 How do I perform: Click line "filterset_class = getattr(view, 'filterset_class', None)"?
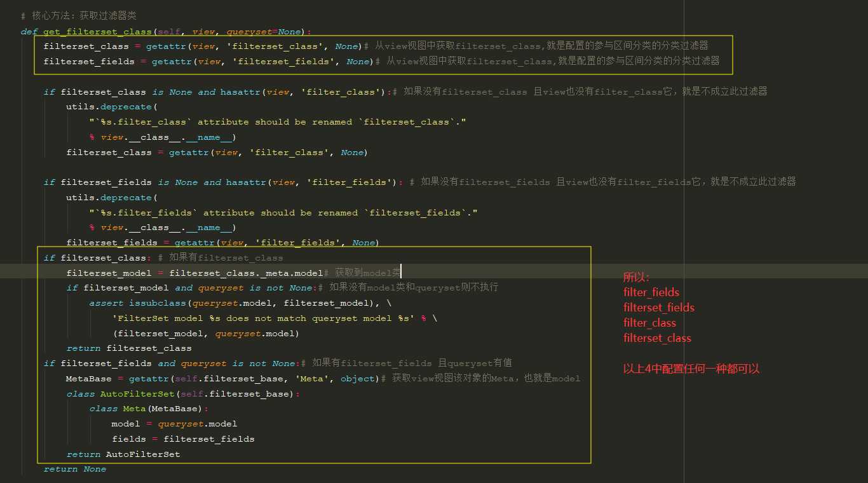click(x=202, y=46)
